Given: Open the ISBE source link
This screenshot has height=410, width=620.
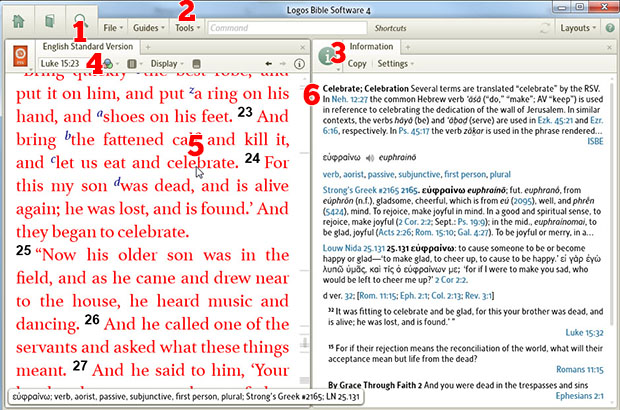Looking at the screenshot, I should point(595,141).
